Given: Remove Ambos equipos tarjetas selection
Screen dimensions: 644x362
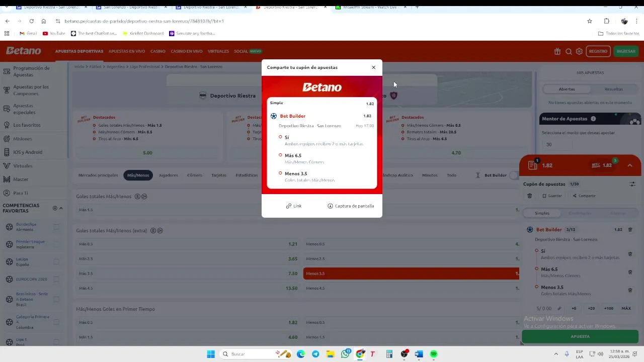Looking at the screenshot, I should (x=630, y=254).
